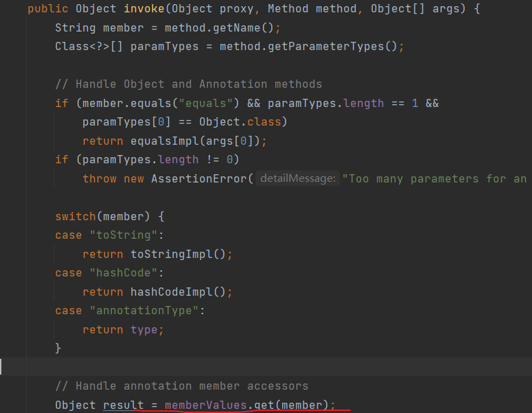This screenshot has width=532, height=413.
Task: Click the empty highlighted caret line
Action: click(x=266, y=366)
